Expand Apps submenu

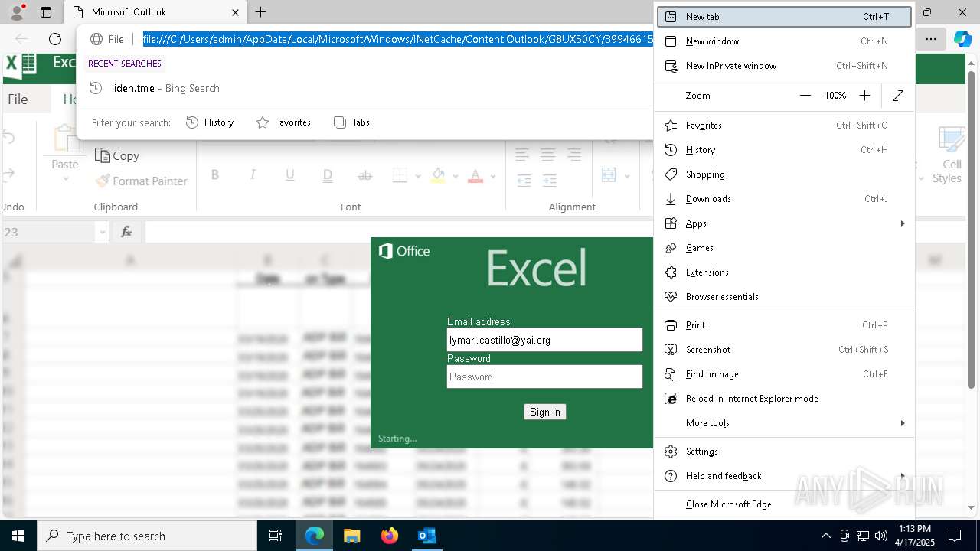coord(785,223)
